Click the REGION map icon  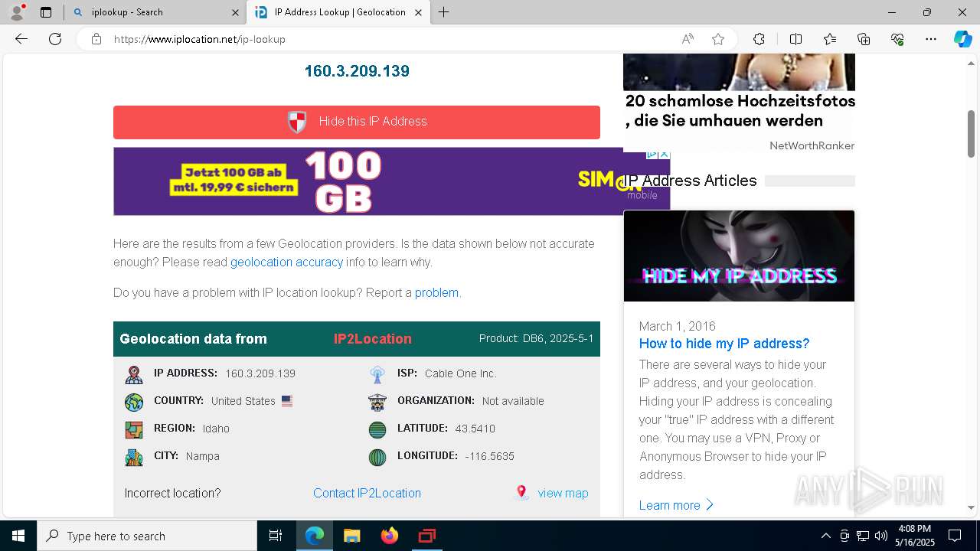point(134,429)
